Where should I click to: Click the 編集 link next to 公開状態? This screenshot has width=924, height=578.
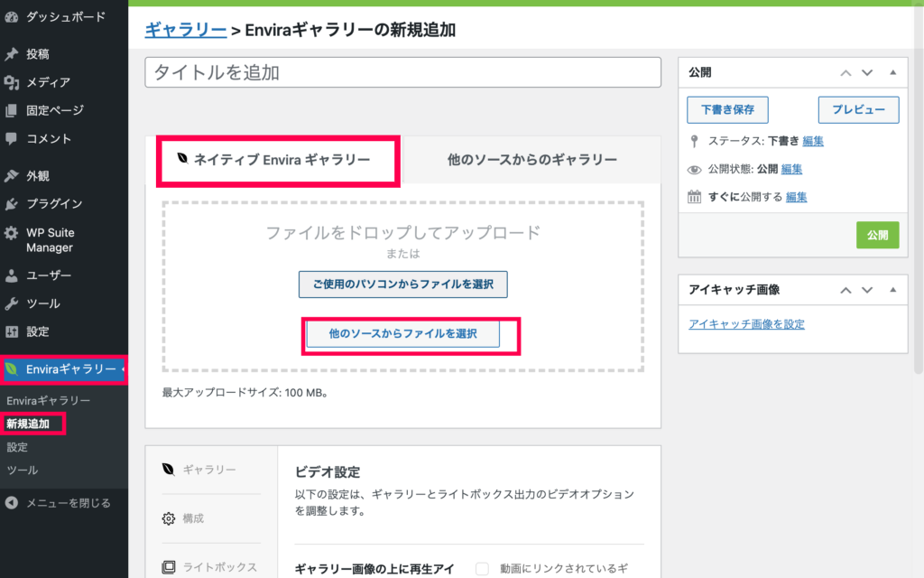pyautogui.click(x=791, y=169)
